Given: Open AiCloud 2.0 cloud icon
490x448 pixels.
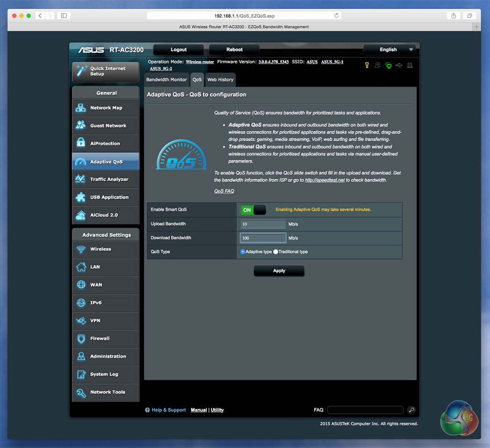Looking at the screenshot, I should coord(80,215).
